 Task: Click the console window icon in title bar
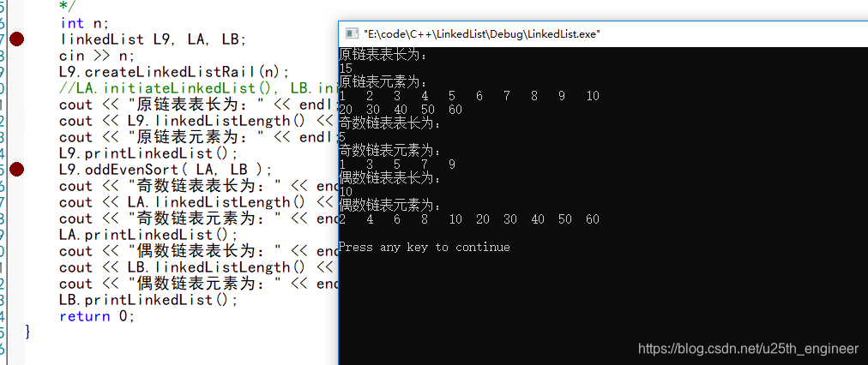point(351,33)
